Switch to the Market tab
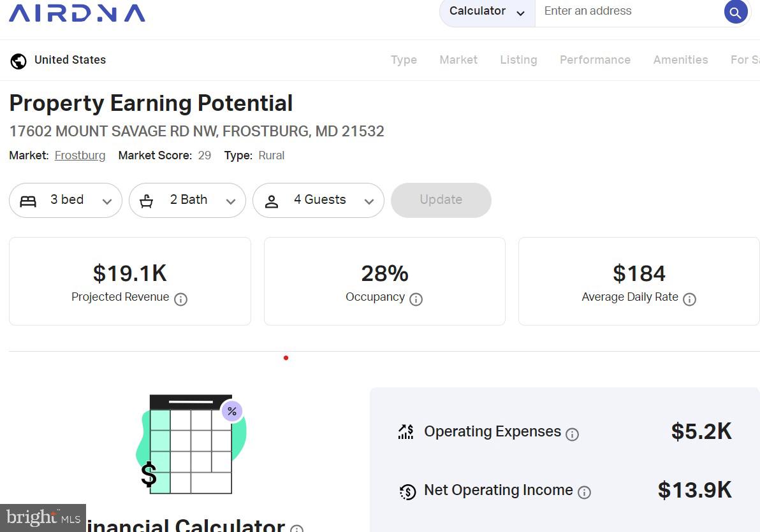760x532 pixels. click(458, 60)
